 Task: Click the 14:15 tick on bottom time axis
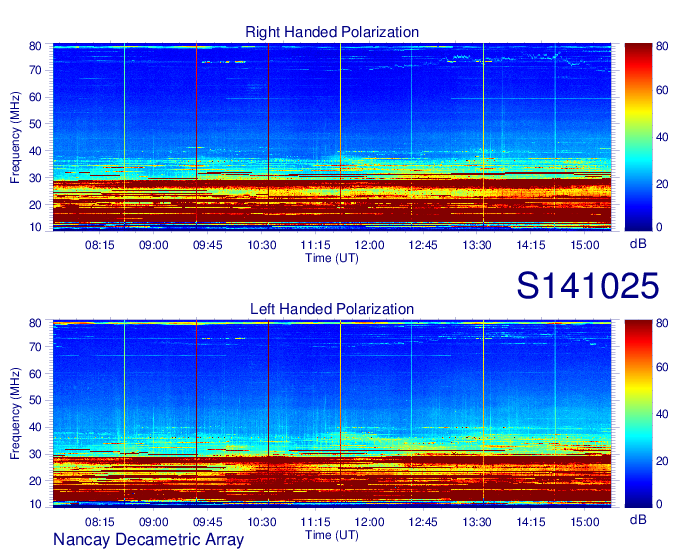pos(531,522)
